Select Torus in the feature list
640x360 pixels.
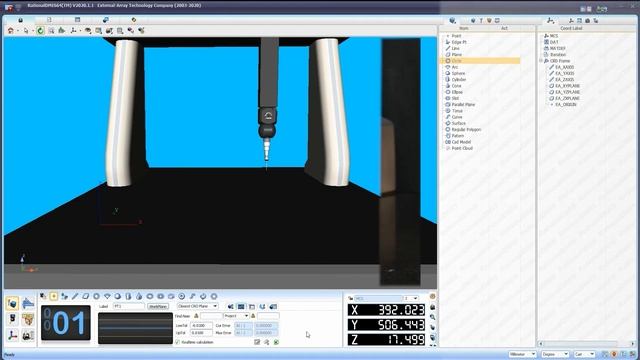(457, 111)
